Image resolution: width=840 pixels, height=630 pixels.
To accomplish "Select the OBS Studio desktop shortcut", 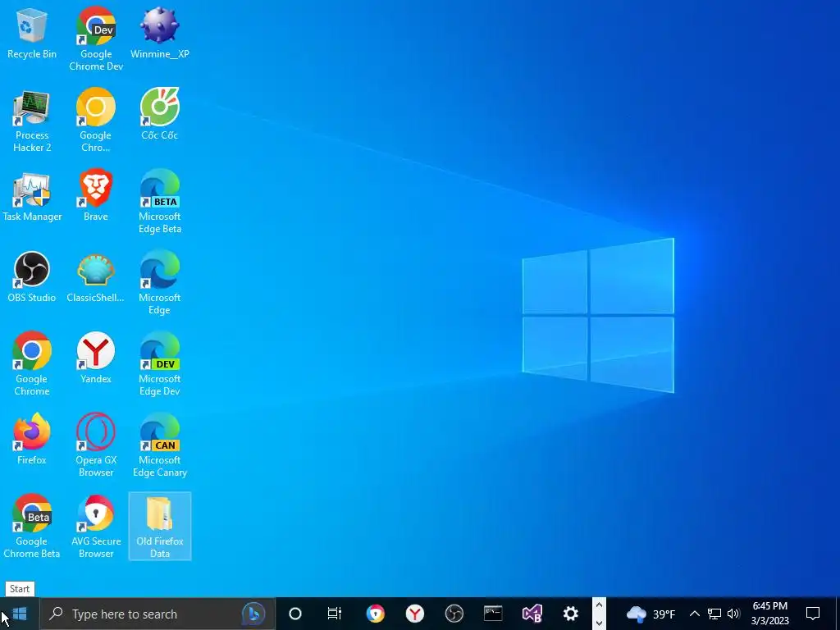I will (x=32, y=277).
